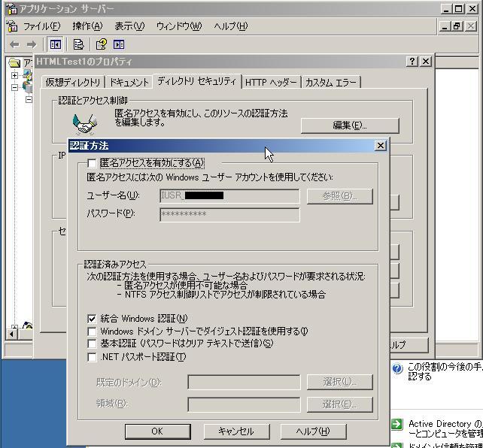
Task: Collapse the nested minus tree node
Action: pos(29,100)
